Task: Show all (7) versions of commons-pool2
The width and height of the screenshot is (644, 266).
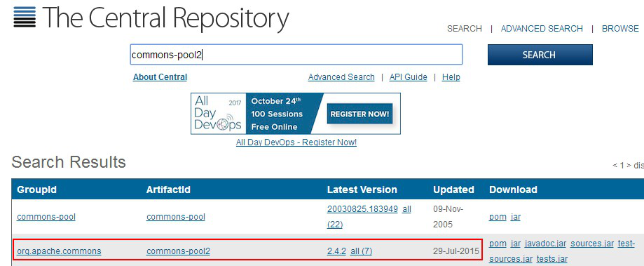Action: (x=362, y=251)
